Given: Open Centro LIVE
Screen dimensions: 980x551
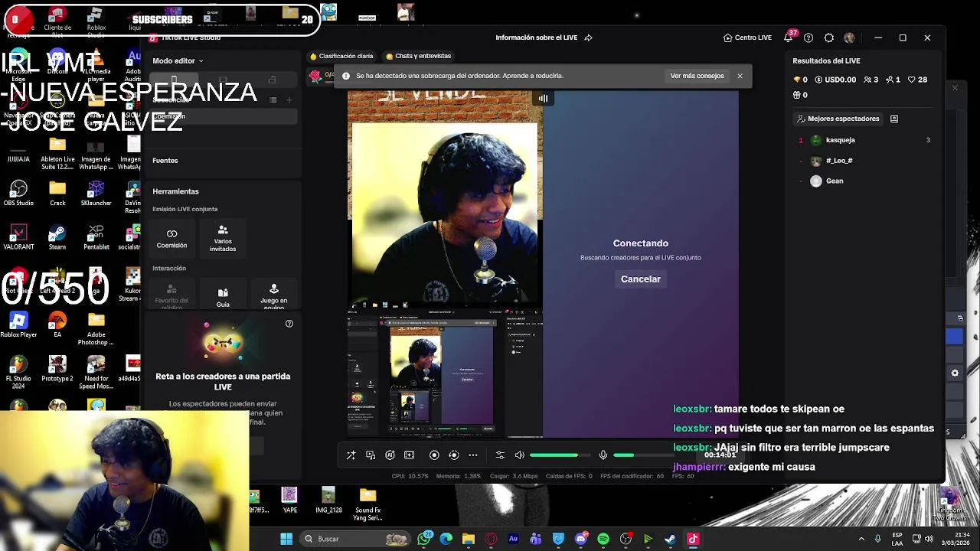Looking at the screenshot, I should pos(747,37).
